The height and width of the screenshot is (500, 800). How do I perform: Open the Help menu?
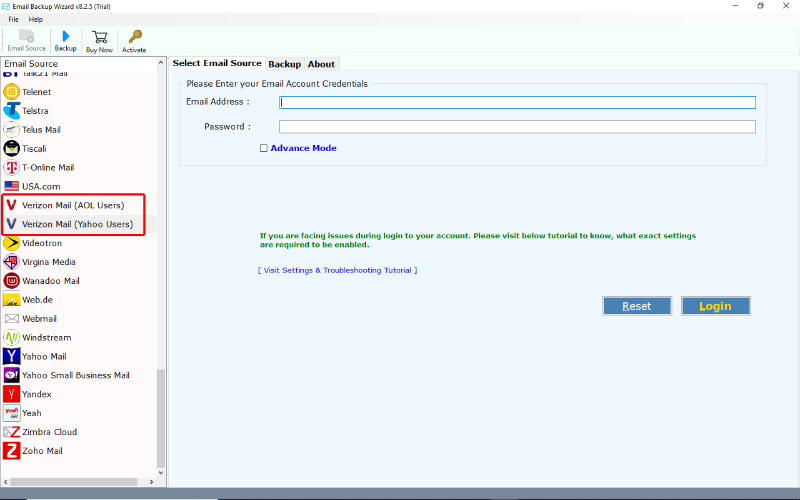pos(36,19)
